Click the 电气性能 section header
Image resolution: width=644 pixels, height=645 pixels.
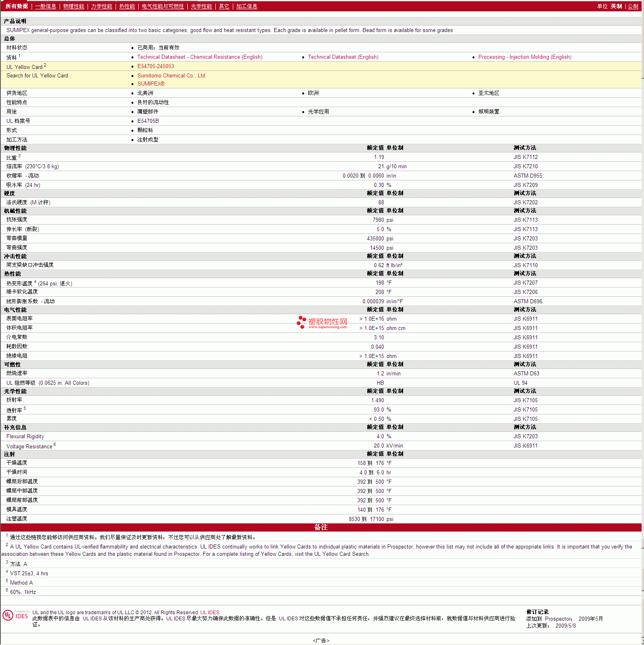15,310
